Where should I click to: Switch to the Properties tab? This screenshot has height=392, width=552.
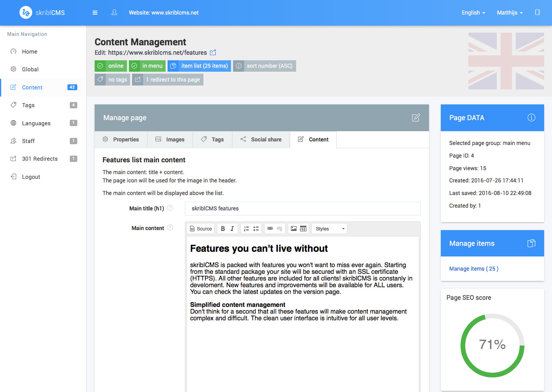[121, 139]
